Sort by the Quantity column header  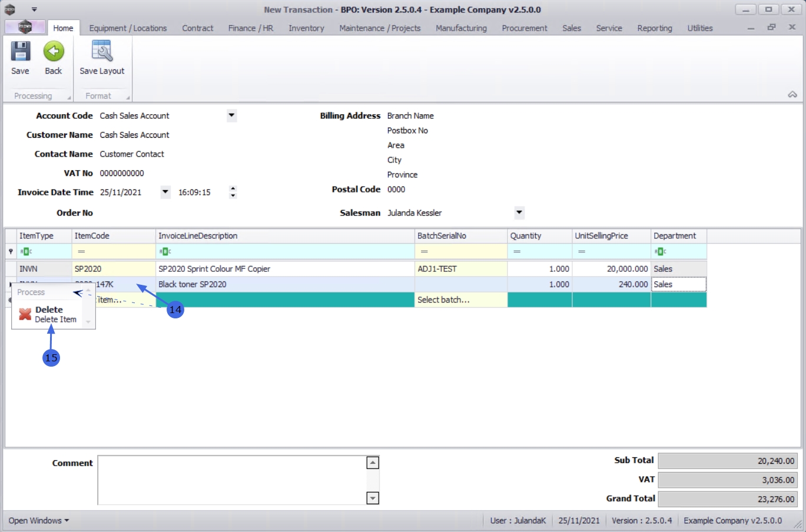540,236
